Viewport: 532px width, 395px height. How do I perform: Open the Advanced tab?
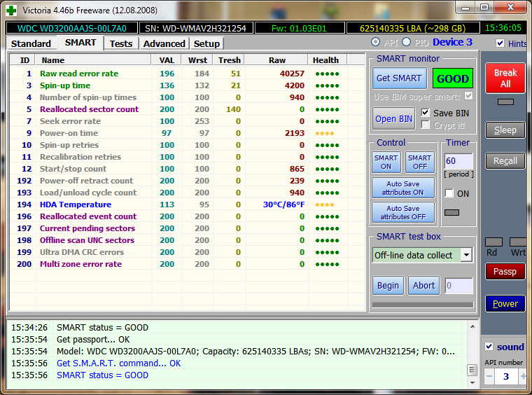pos(164,43)
